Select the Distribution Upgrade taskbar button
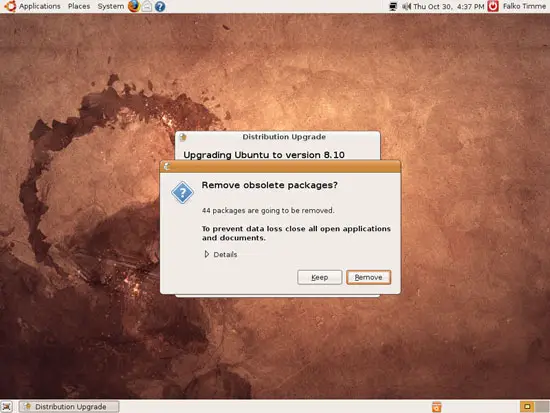This screenshot has height=413, width=550. 69,407
